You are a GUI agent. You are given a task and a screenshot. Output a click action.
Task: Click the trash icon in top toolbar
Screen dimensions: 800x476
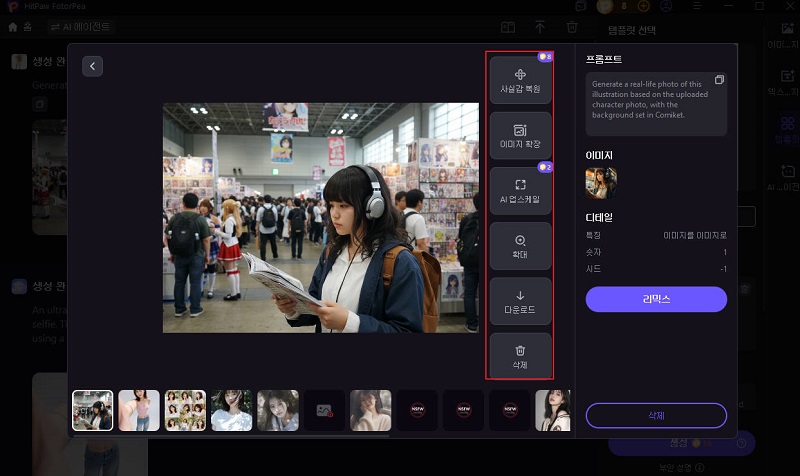[x=572, y=27]
